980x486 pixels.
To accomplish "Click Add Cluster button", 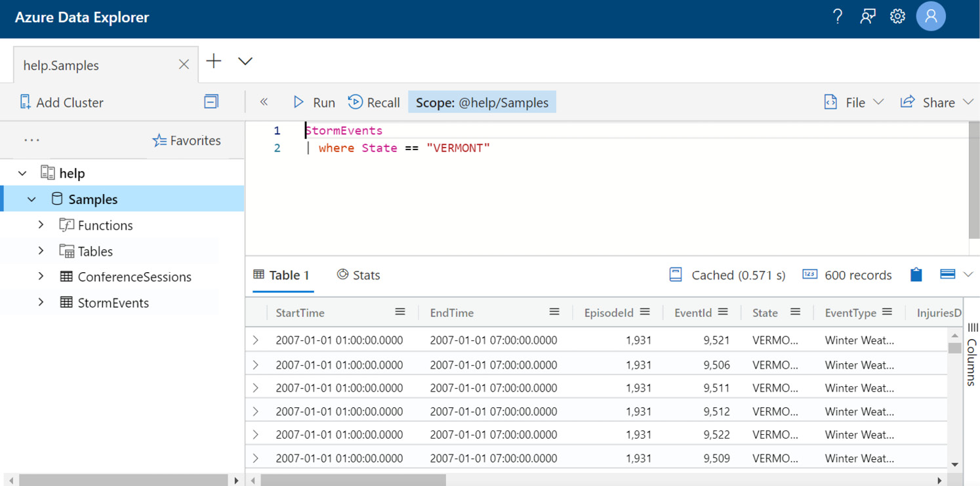I will click(x=62, y=102).
